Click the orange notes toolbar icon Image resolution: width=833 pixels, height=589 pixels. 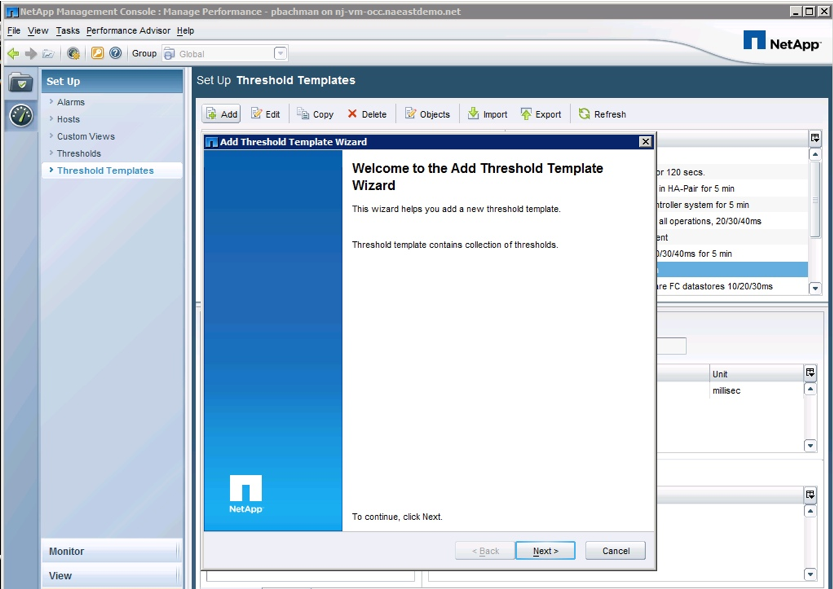click(x=97, y=53)
